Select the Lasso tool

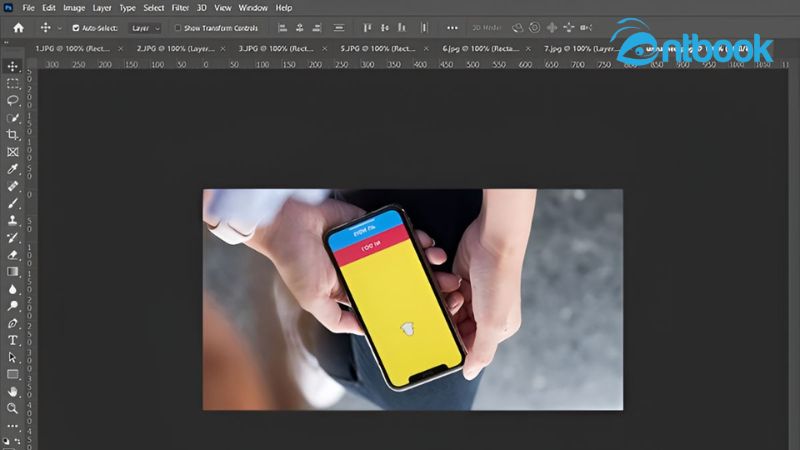pos(13,101)
